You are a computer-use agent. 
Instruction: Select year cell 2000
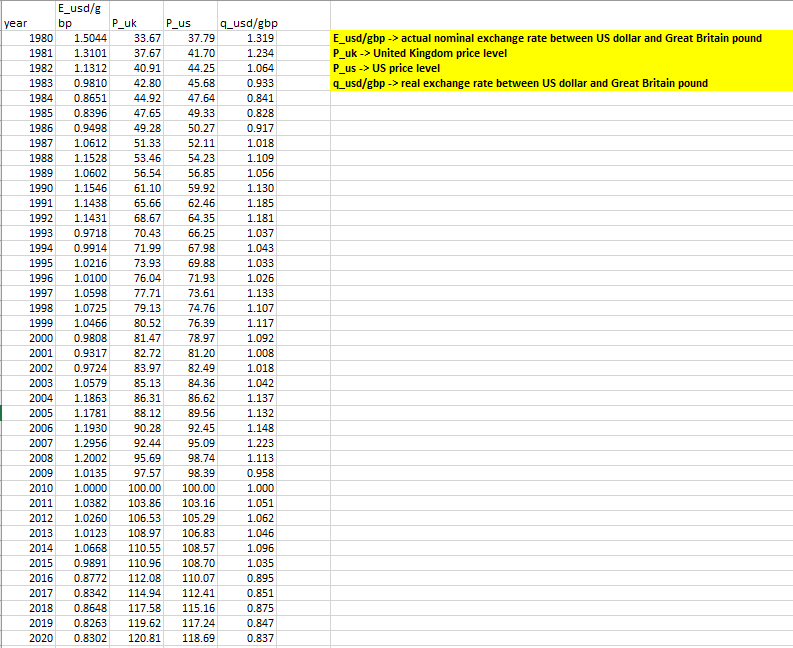click(28, 338)
